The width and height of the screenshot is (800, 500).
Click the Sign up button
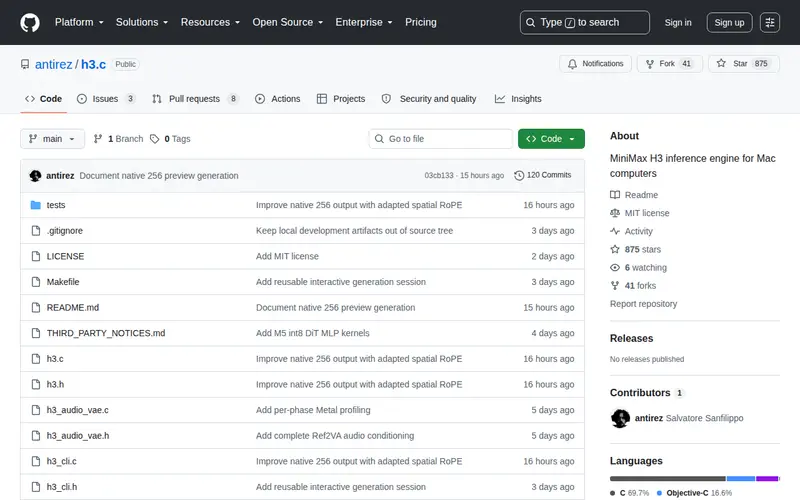(x=729, y=22)
